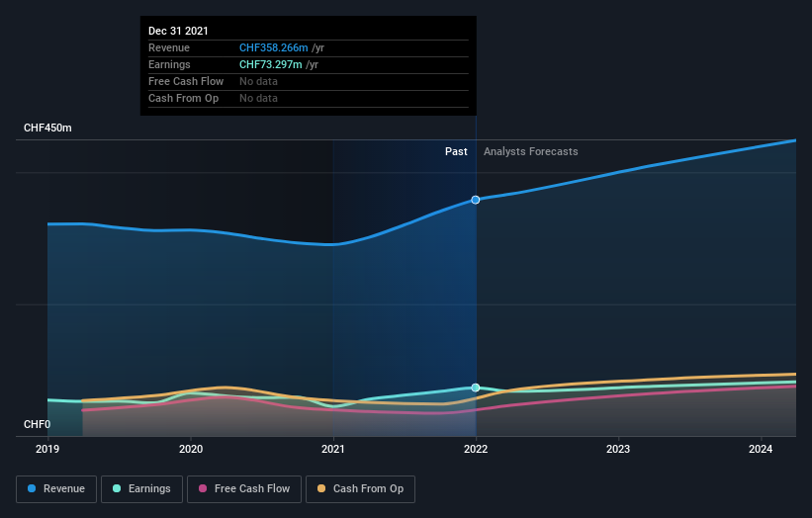Click the 2021 x-axis label

(333, 449)
